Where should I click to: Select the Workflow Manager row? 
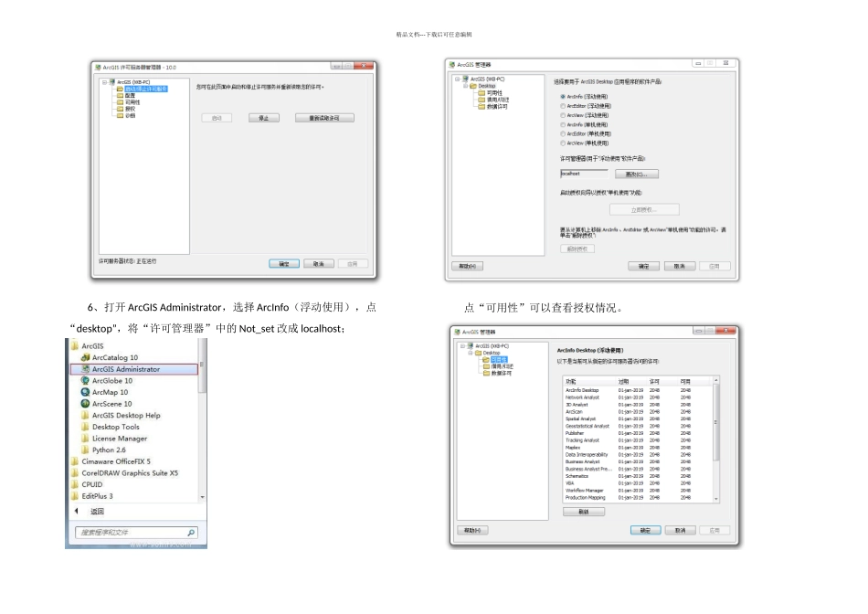(x=639, y=491)
